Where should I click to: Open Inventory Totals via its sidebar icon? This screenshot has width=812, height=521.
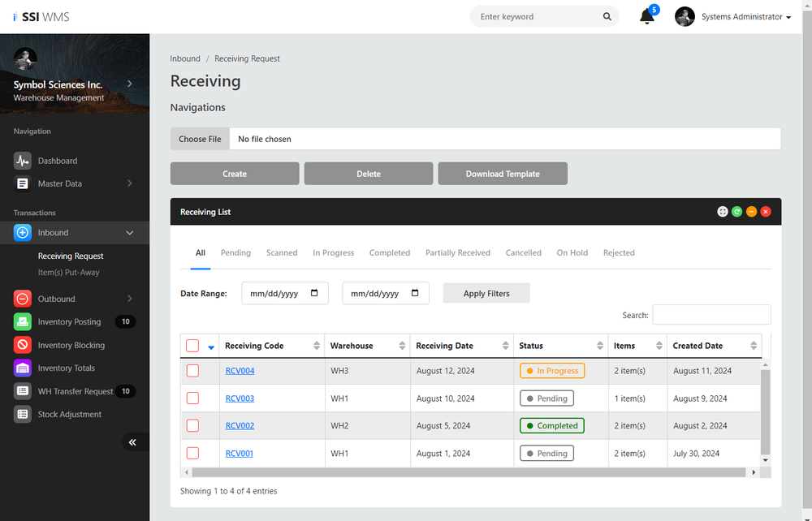pos(23,368)
